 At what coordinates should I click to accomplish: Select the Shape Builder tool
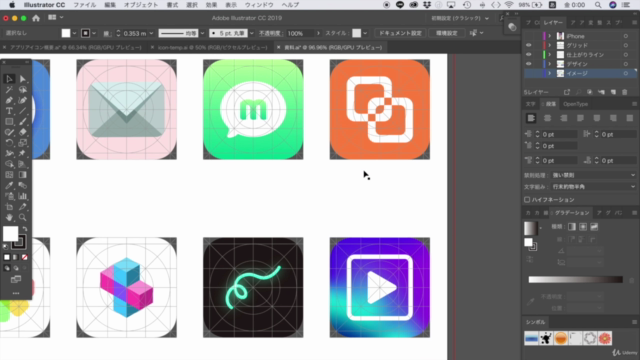[9, 164]
